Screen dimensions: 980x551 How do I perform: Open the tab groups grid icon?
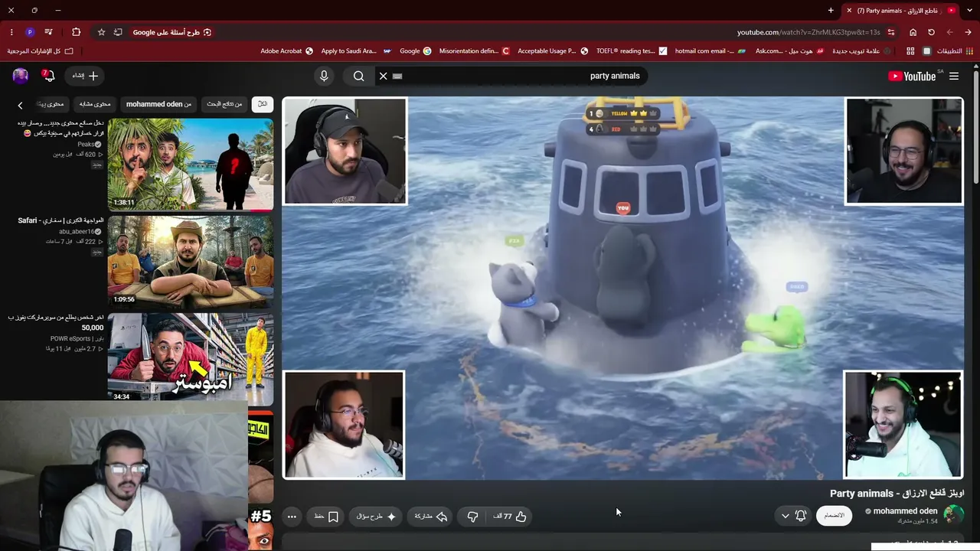(910, 51)
